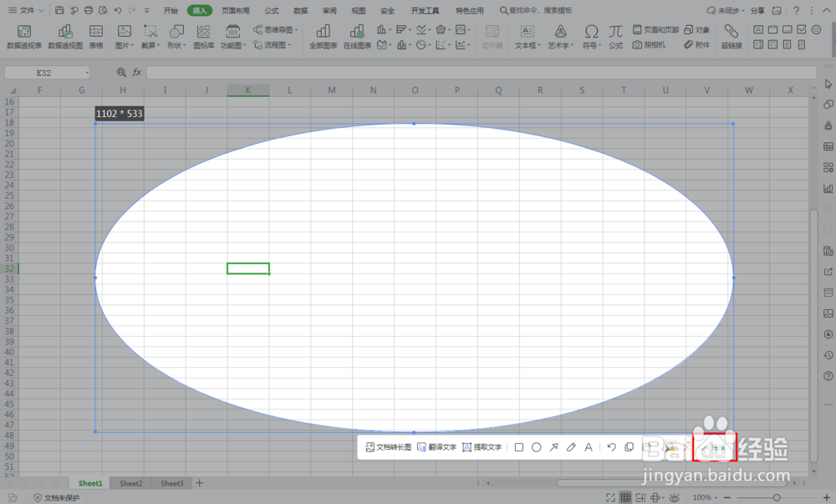This screenshot has width=836, height=504.
Task: Insert 数据透视图 pivot chart
Action: point(65,37)
